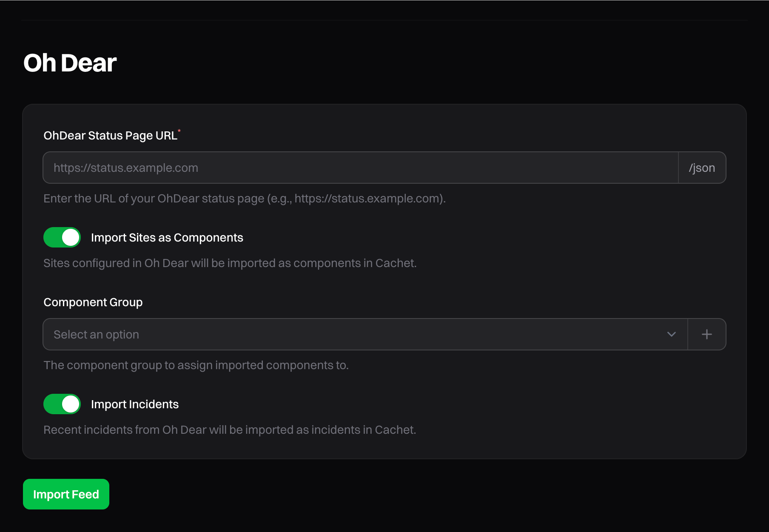Click the Import Incidents label text

134,404
